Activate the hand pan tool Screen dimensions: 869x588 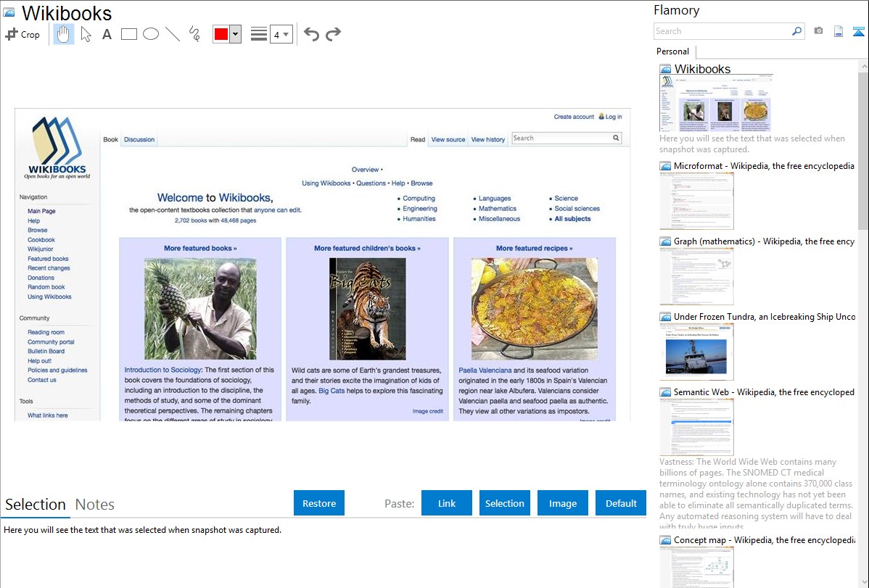[63, 34]
